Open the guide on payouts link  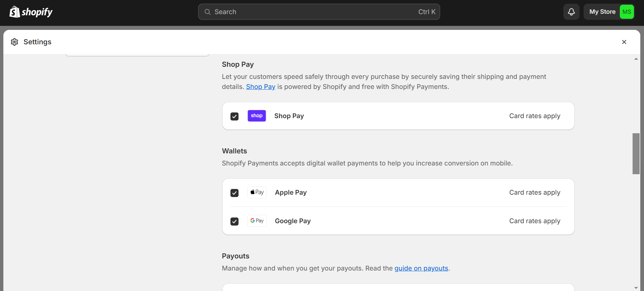pos(421,268)
